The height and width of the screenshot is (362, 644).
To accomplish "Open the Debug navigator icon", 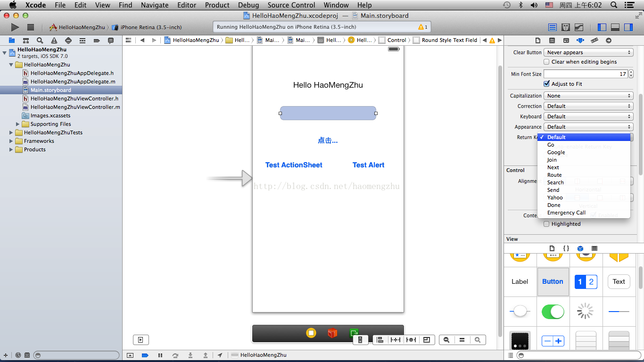I will pyautogui.click(x=83, y=41).
